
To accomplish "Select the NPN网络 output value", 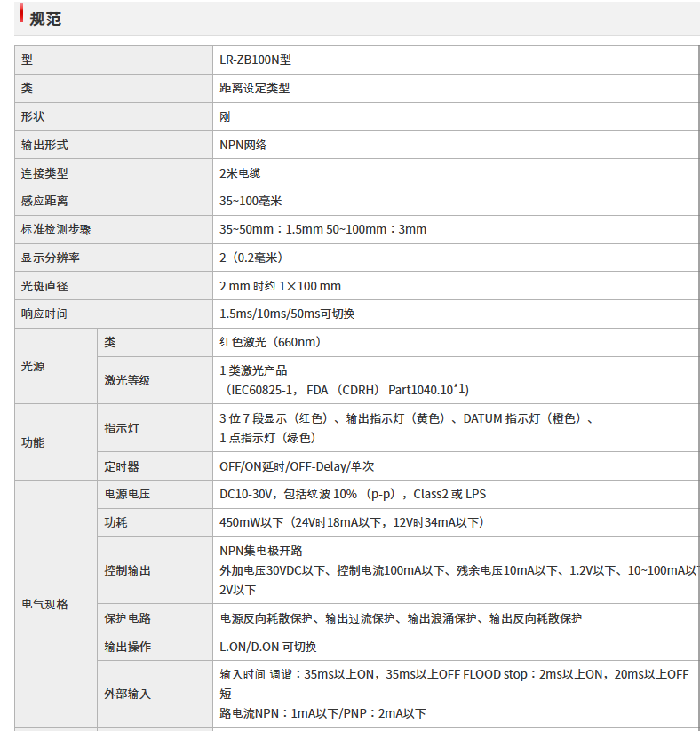I will [243, 145].
